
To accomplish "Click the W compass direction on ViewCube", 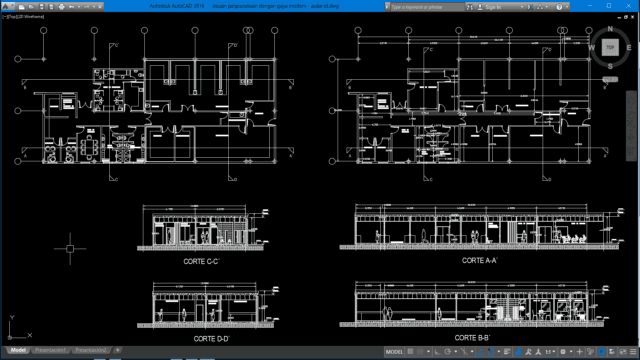I will pos(591,48).
